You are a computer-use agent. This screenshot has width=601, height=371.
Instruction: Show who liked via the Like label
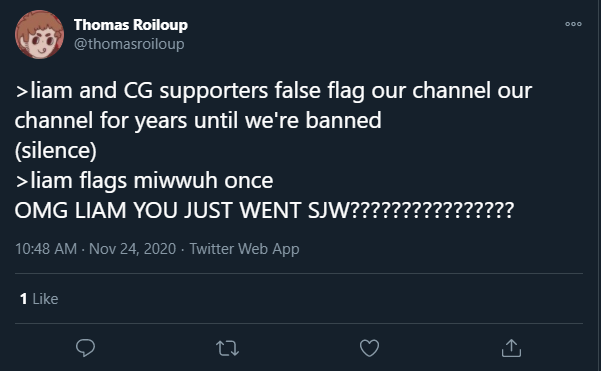(x=45, y=299)
